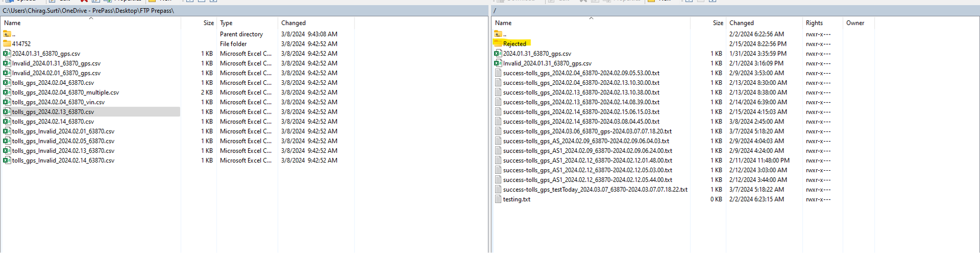The width and height of the screenshot is (980, 253).
Task: Click the parent directory icon in remote panel
Action: [498, 34]
